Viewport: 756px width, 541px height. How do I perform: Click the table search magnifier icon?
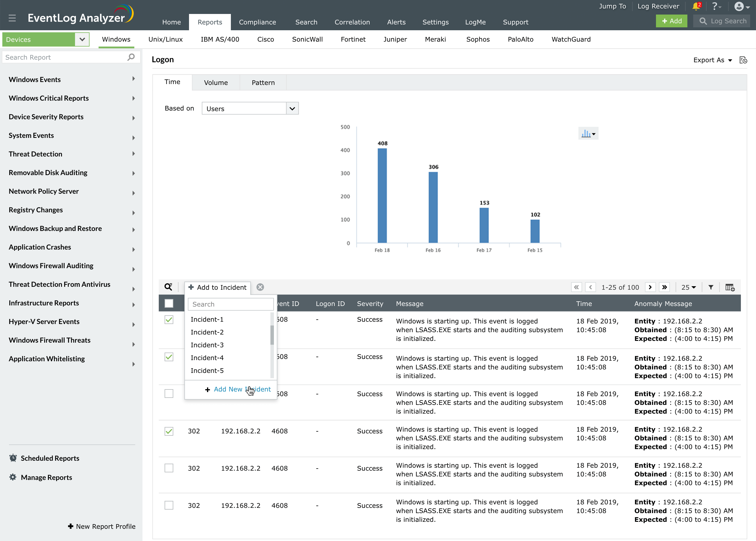coord(169,287)
